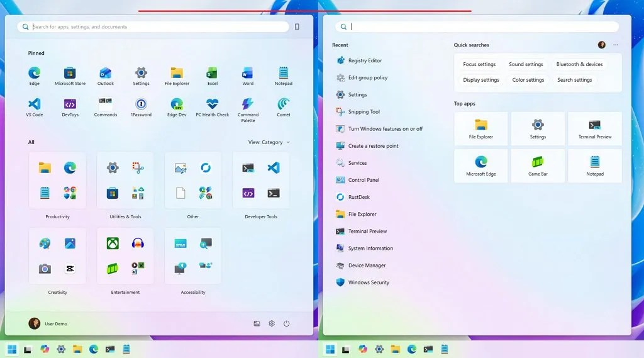Open Game Bar top app tile
644x358 pixels.
(538, 165)
